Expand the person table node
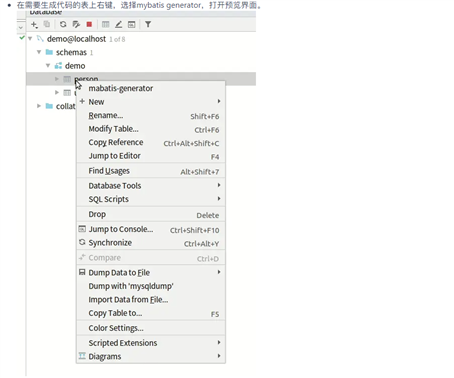Screen dimensions: 454x378 click(x=57, y=79)
